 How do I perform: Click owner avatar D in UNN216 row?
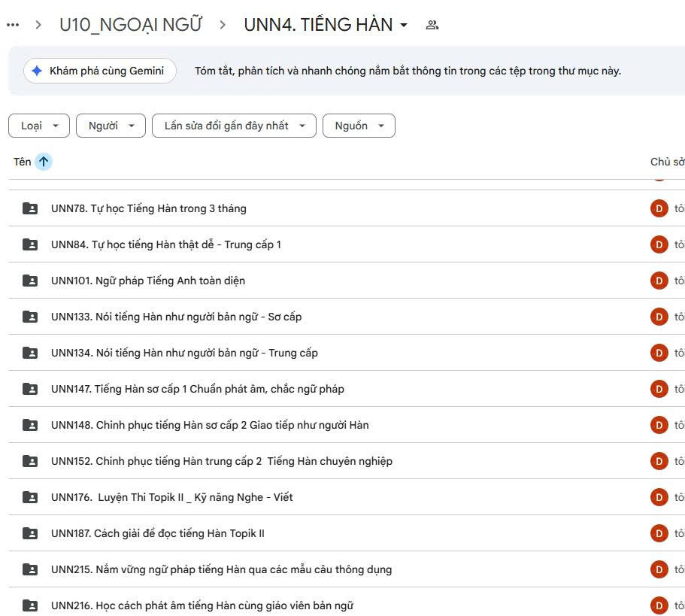659,605
